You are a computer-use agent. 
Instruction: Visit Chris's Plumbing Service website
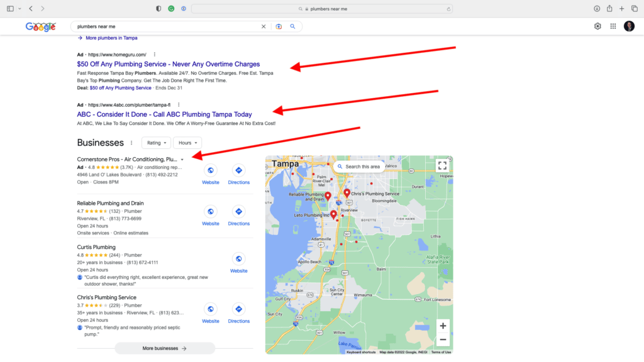(x=210, y=314)
